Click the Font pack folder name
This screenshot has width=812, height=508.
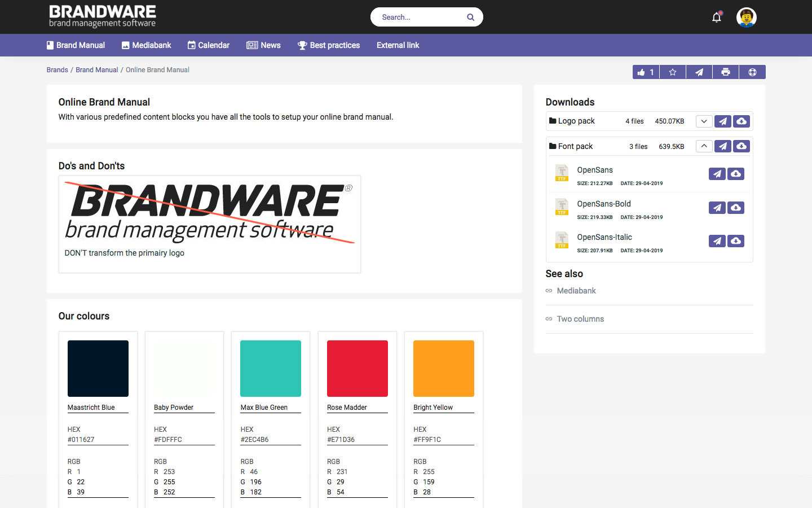[575, 146]
